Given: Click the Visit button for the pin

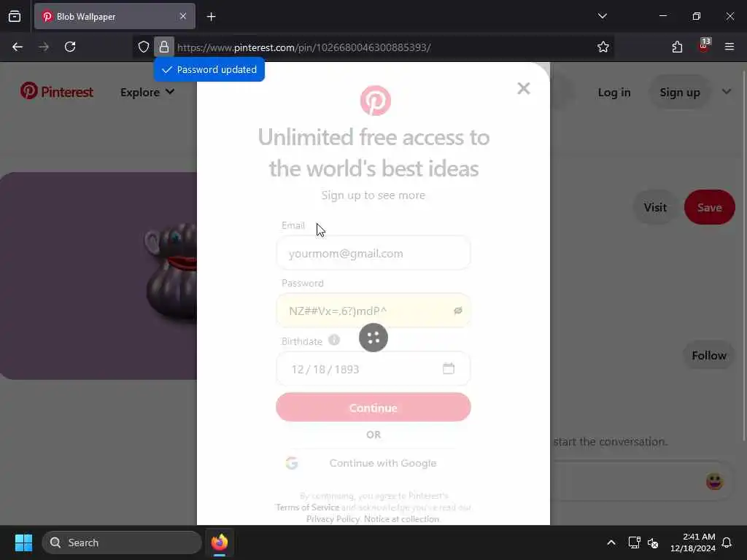Looking at the screenshot, I should pyautogui.click(x=655, y=207).
